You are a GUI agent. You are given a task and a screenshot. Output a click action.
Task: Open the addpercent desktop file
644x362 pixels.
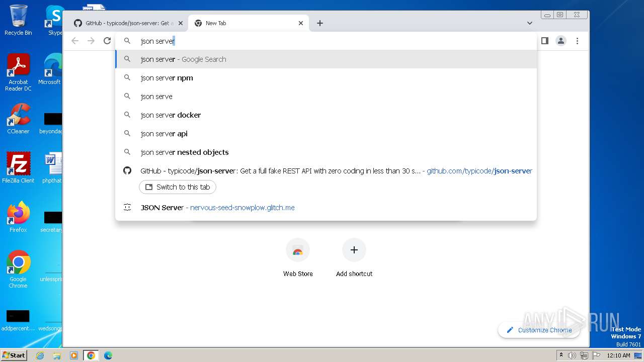[18, 320]
